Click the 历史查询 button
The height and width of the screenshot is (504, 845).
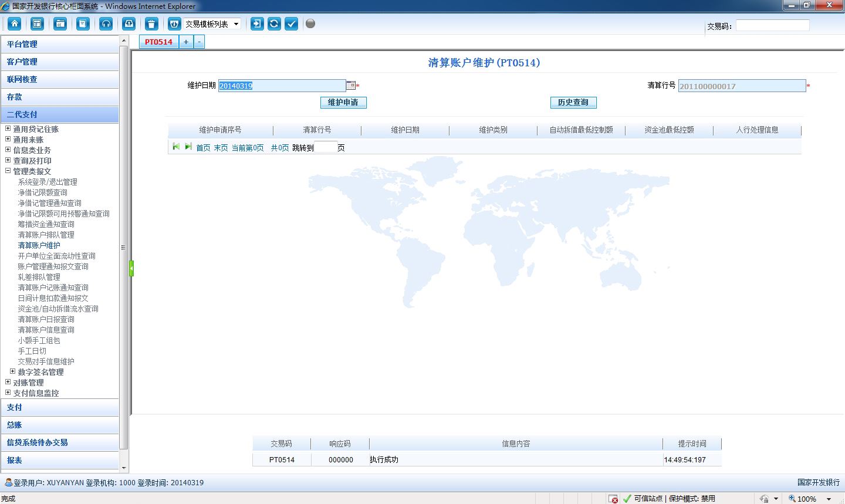[x=573, y=103]
